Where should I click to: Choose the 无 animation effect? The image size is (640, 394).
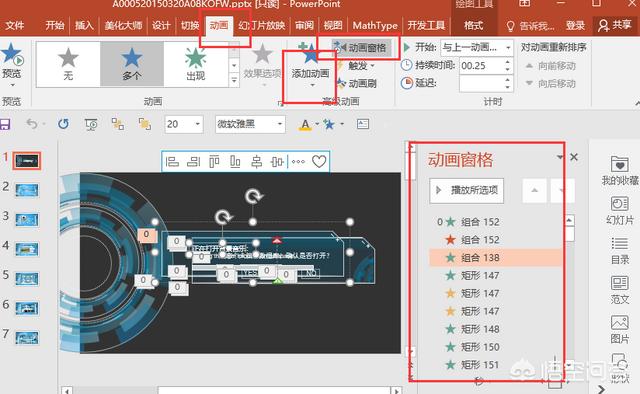(x=68, y=64)
